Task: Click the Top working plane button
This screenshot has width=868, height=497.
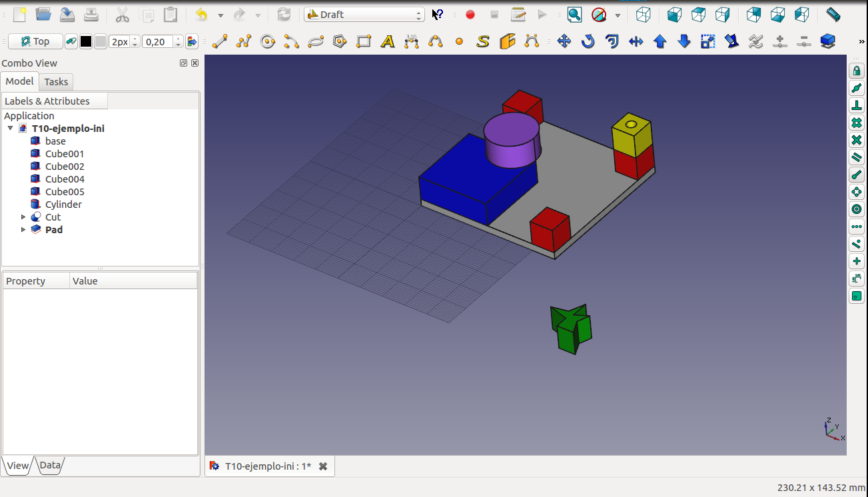Action: [x=36, y=42]
